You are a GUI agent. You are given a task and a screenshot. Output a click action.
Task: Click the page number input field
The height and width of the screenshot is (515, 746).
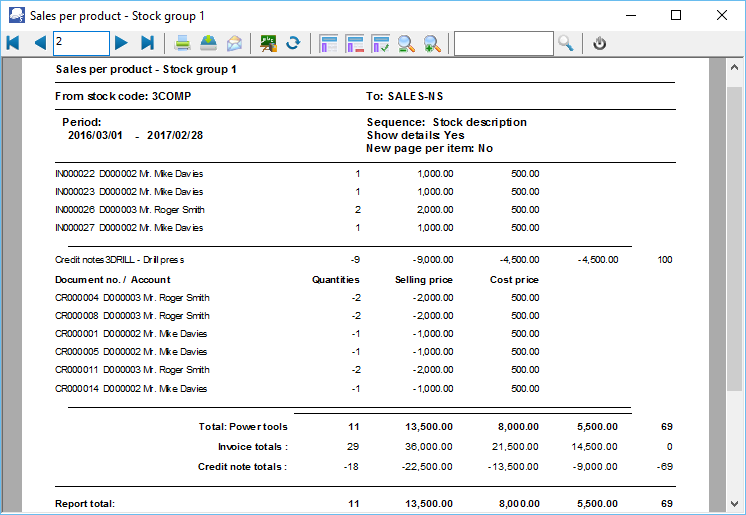(x=80, y=43)
